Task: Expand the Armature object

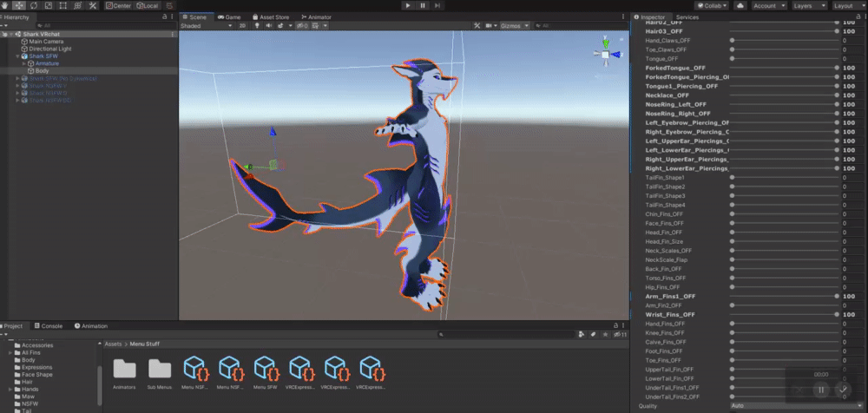Action: pos(23,63)
